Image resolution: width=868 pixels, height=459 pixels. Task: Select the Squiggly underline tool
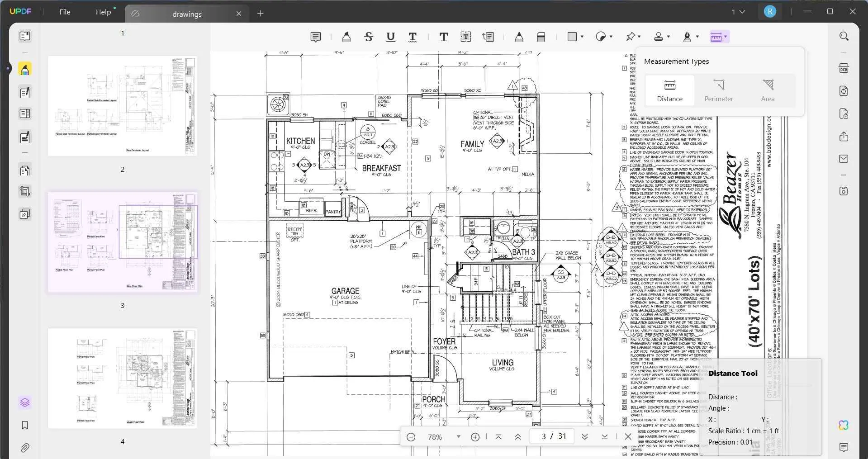413,37
